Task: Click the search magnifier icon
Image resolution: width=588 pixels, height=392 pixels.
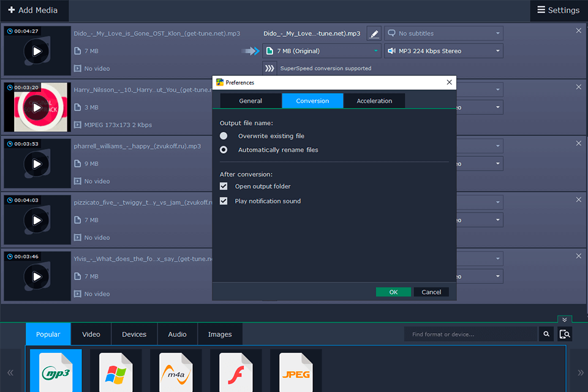Action: pos(546,334)
